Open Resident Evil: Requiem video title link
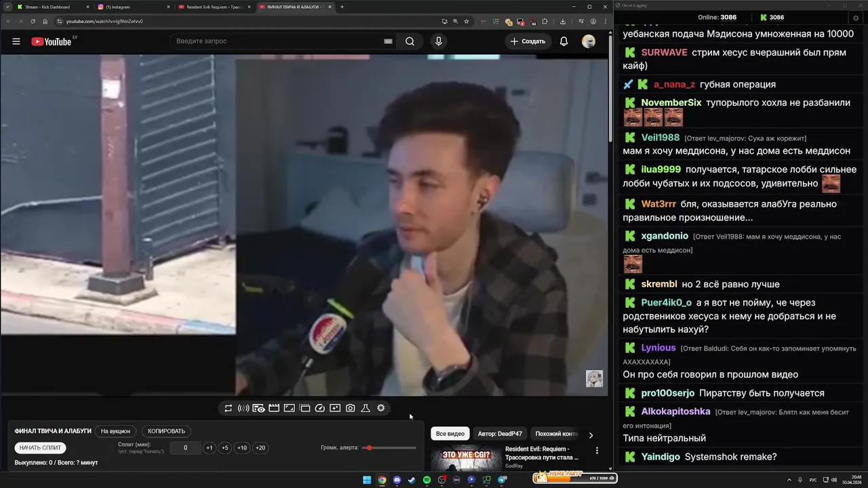This screenshot has height=488, width=868. point(541,453)
